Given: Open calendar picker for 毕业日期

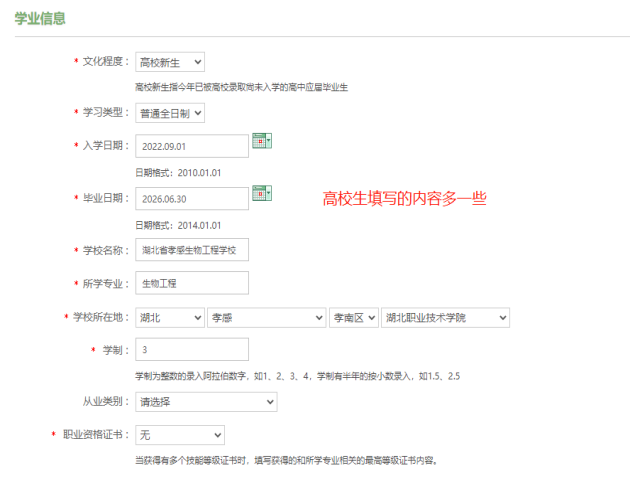Looking at the screenshot, I should [x=262, y=194].
